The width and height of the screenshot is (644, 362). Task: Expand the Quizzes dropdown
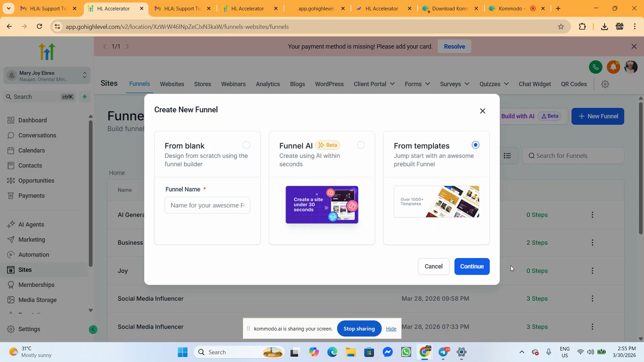494,84
